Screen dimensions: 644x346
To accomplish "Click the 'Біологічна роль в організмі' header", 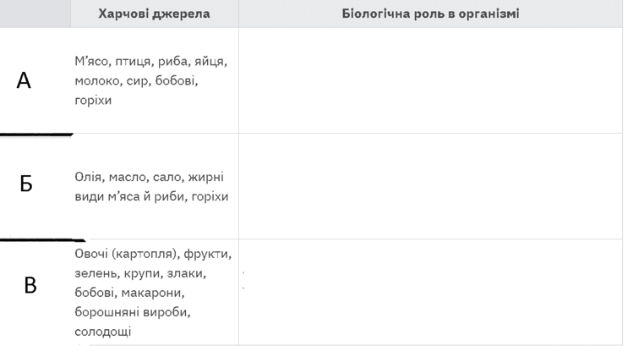I will [430, 14].
